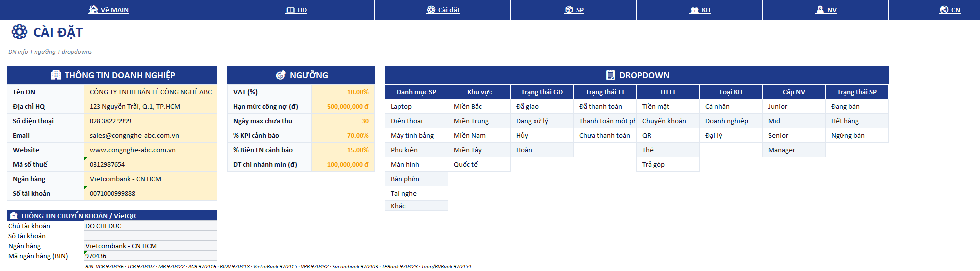This screenshot has height=271, width=980.
Task: Click the home icon beside Về MAIN
Action: click(x=93, y=10)
